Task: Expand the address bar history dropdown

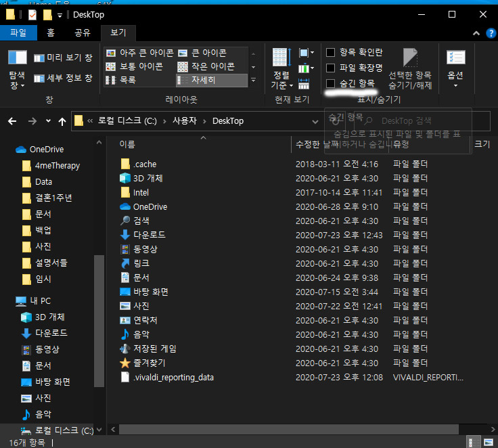Action: pos(315,121)
